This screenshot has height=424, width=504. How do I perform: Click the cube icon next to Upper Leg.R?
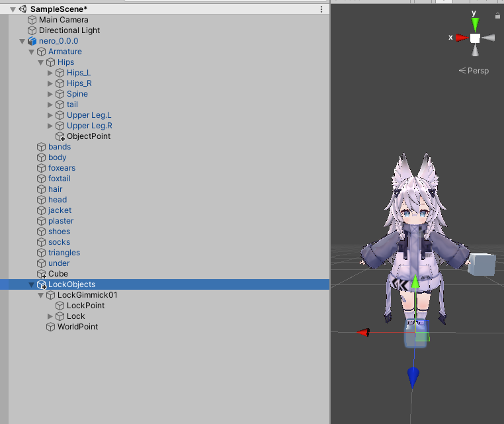point(60,126)
